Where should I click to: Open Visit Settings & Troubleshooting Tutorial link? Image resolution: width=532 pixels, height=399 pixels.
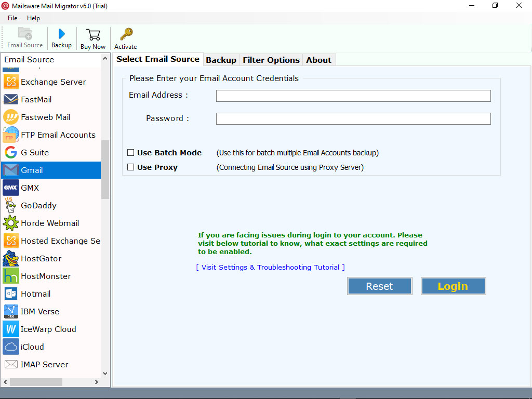pos(270,268)
